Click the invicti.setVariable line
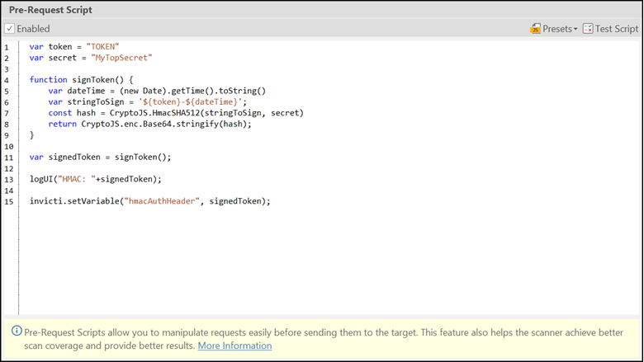Image resolution: width=644 pixels, height=362 pixels. [150, 201]
